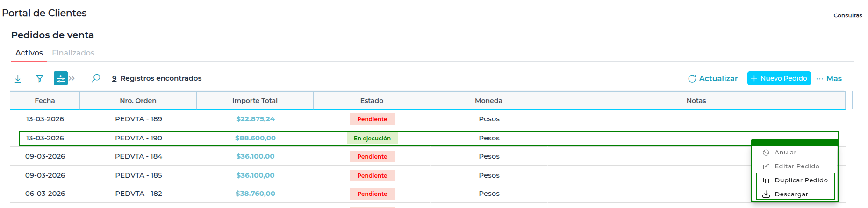Screen dimensions: 868x208
Task: Click the download arrow icon in the toolbar
Action: point(18,78)
